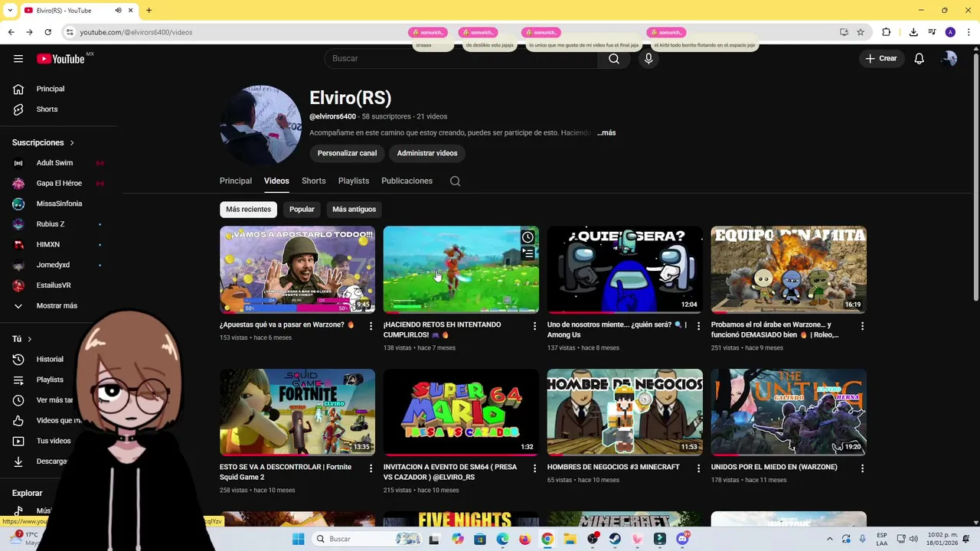Expand channel description with ...más
The image size is (980, 551).
point(606,133)
